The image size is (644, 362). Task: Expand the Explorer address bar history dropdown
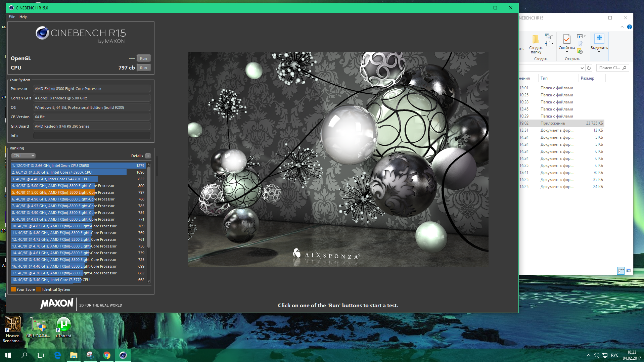(582, 68)
